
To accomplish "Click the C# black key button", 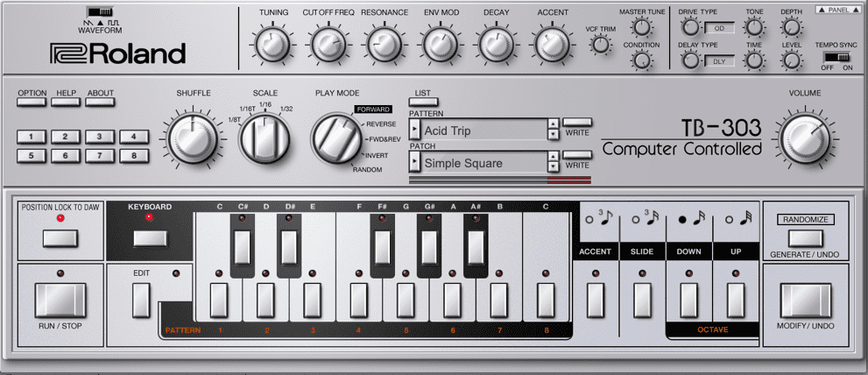I will (x=243, y=248).
